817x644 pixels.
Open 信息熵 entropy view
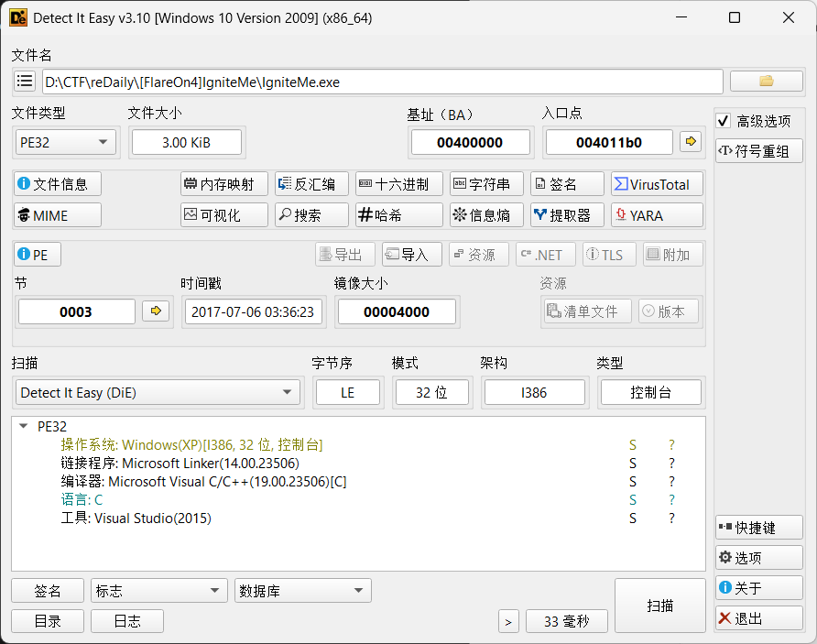coord(486,215)
